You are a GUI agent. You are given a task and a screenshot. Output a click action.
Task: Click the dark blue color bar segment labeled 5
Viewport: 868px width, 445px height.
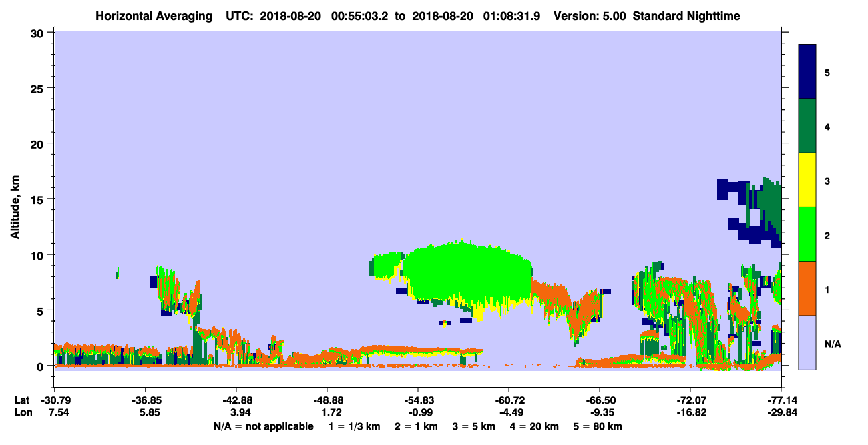click(x=807, y=72)
